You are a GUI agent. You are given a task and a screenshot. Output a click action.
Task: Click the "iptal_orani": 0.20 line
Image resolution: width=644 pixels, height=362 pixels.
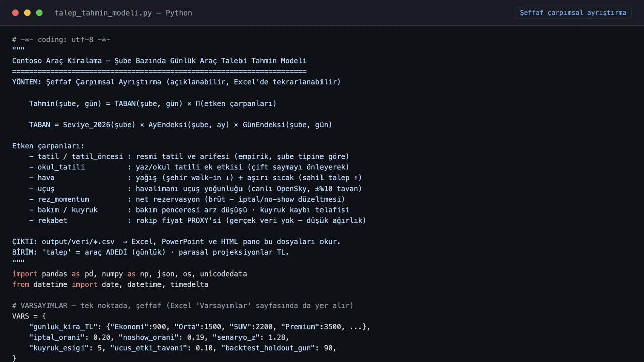point(159,337)
